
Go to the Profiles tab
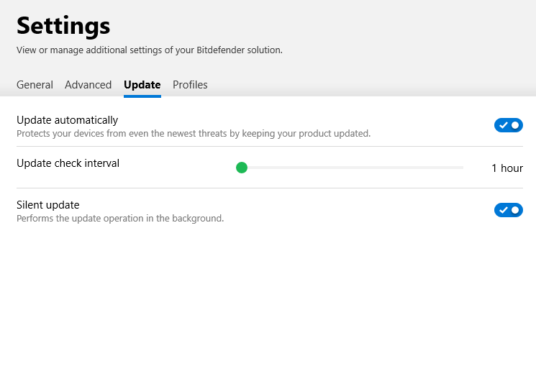(190, 85)
